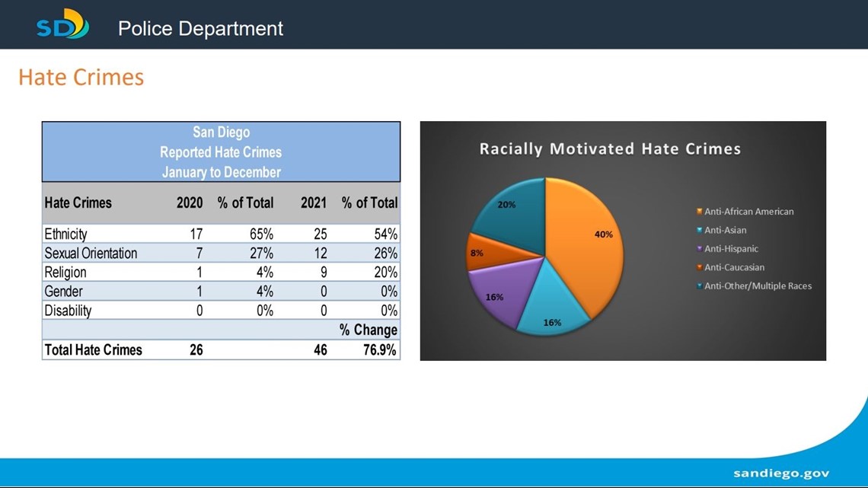
Task: Click the Anti-Hispanic legend label
Action: [x=731, y=248]
